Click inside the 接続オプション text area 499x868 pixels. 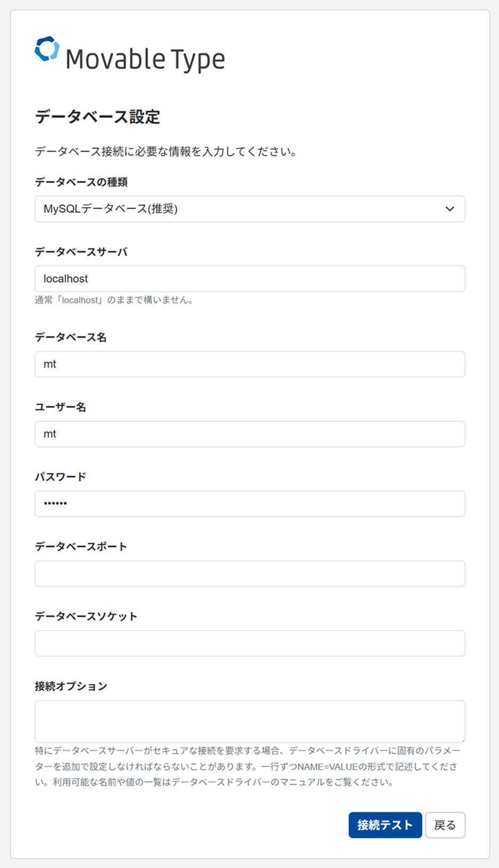click(249, 721)
